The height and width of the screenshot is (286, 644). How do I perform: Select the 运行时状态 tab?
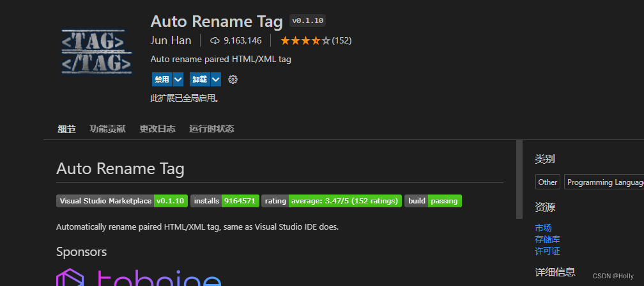pyautogui.click(x=211, y=129)
